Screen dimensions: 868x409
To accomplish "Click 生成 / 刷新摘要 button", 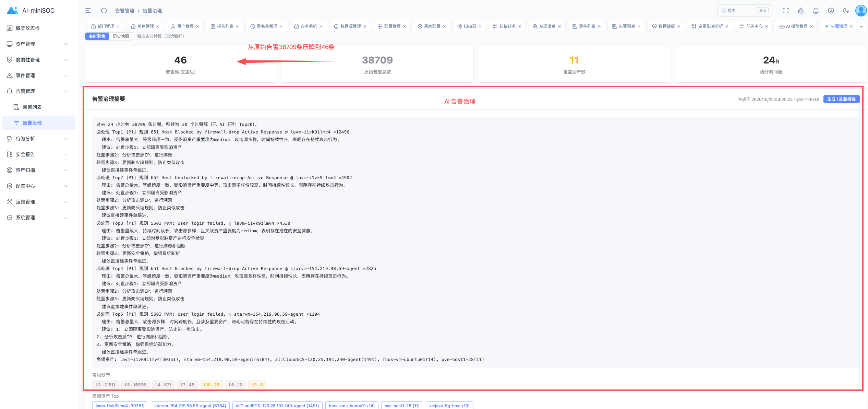I will point(841,99).
